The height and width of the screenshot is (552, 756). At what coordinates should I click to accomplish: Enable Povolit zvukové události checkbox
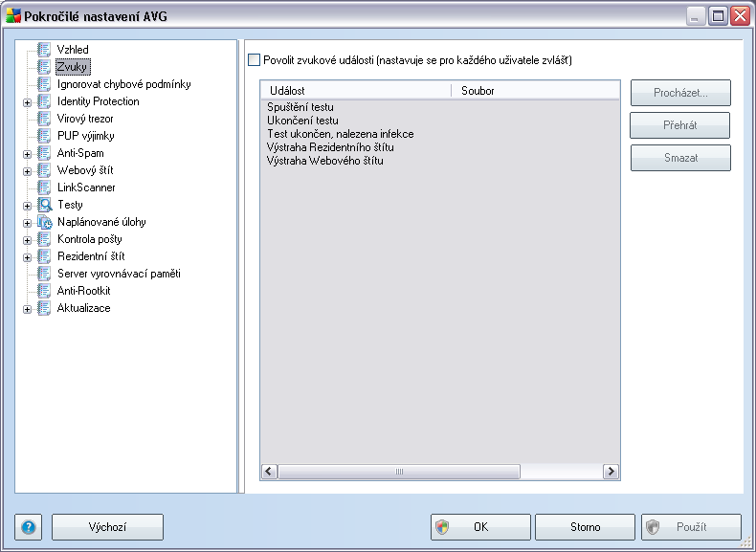point(254,59)
